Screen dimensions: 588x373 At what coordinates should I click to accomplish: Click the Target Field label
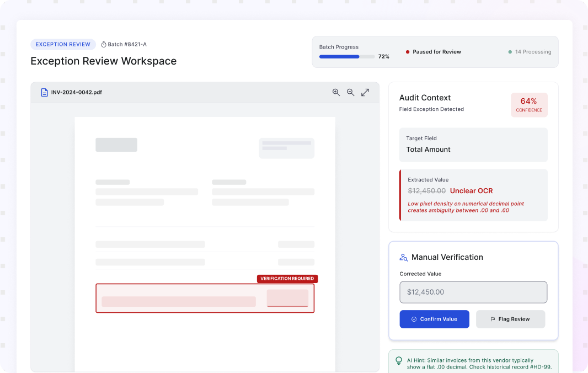click(421, 138)
